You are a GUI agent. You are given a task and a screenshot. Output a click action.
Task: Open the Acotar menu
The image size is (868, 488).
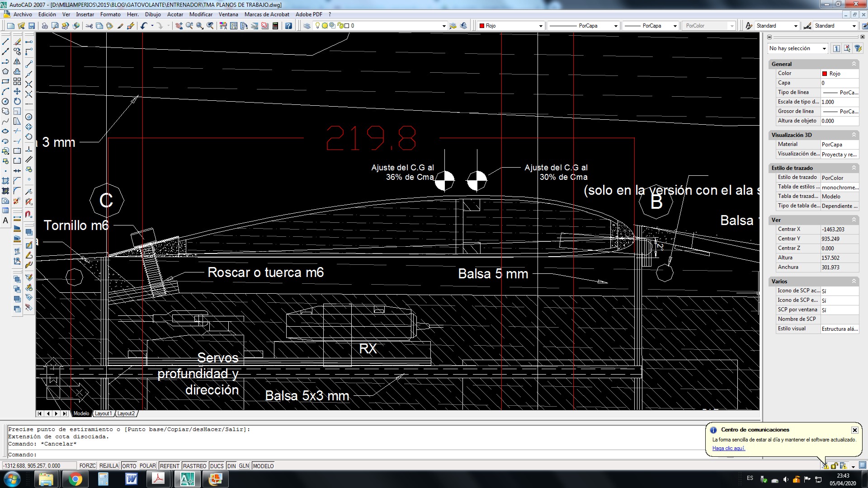coord(175,14)
